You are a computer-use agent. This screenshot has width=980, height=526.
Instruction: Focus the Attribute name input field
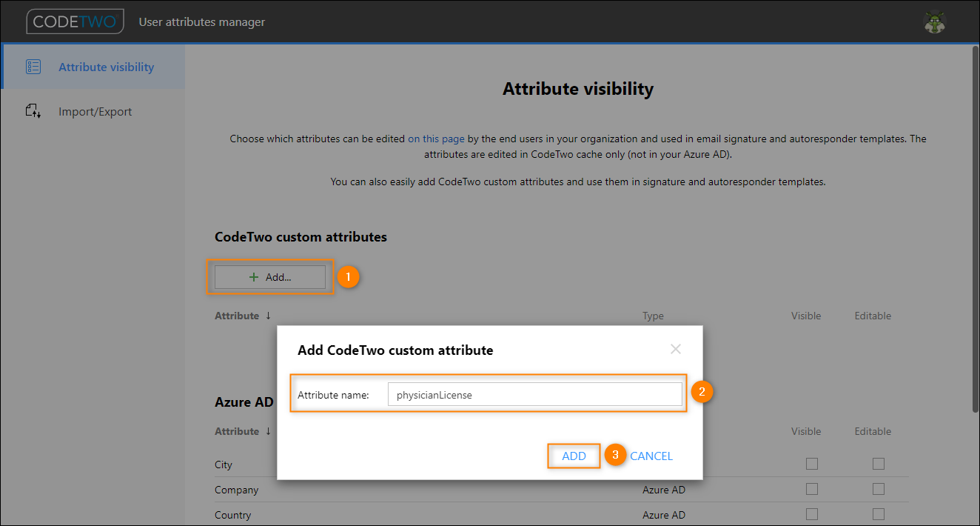tap(534, 395)
